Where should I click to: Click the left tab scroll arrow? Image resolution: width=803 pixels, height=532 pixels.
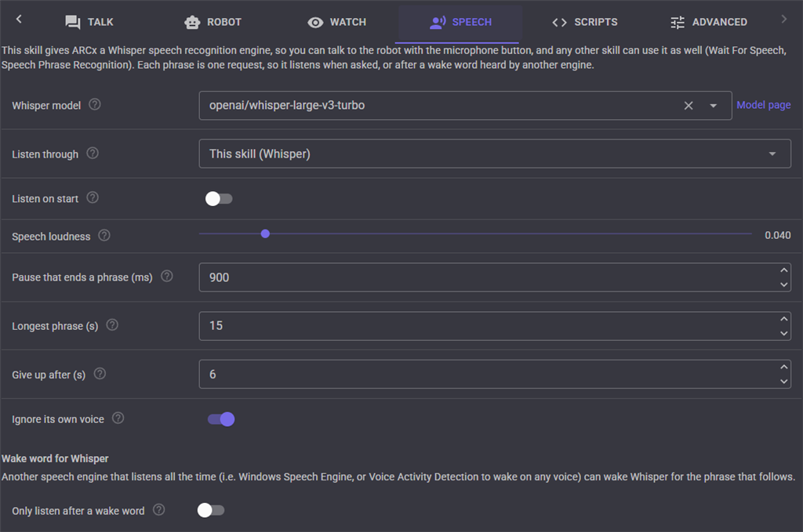[x=19, y=19]
